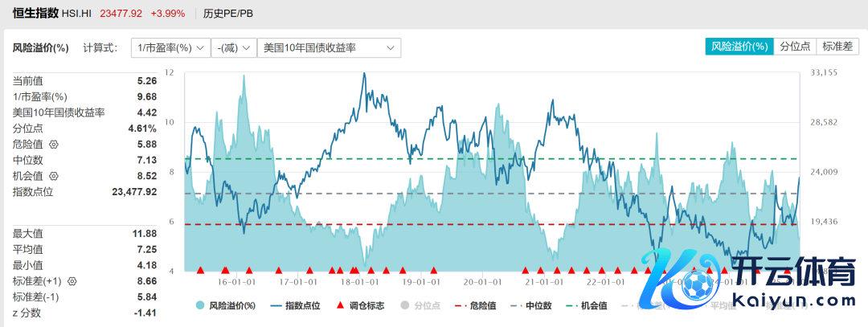This screenshot has height=327, width=868.
Task: Open settings gear next to 机会值
Action: (x=54, y=176)
